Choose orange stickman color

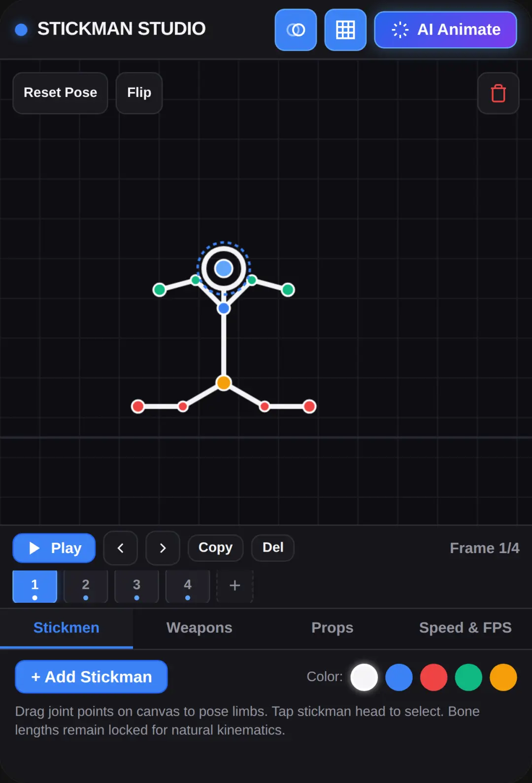pos(503,678)
